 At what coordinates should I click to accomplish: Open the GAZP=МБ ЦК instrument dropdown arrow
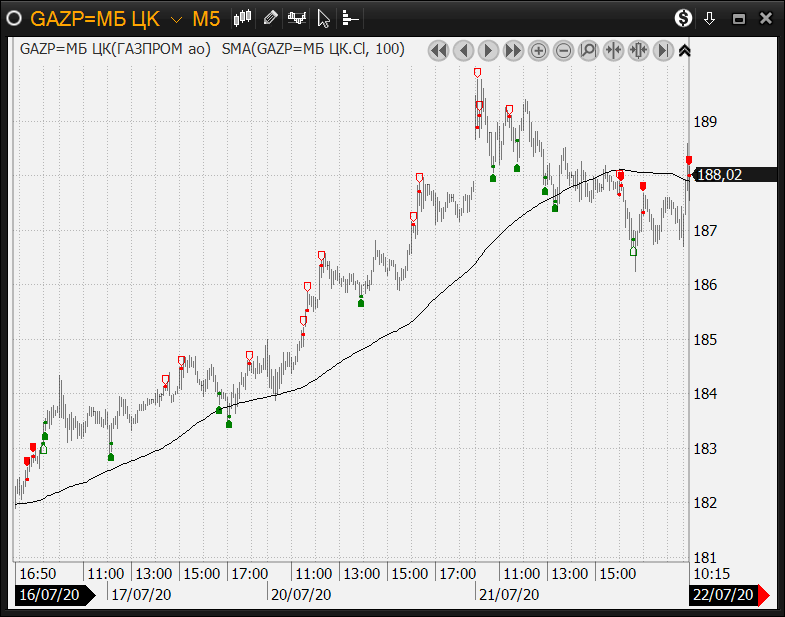[x=176, y=19]
